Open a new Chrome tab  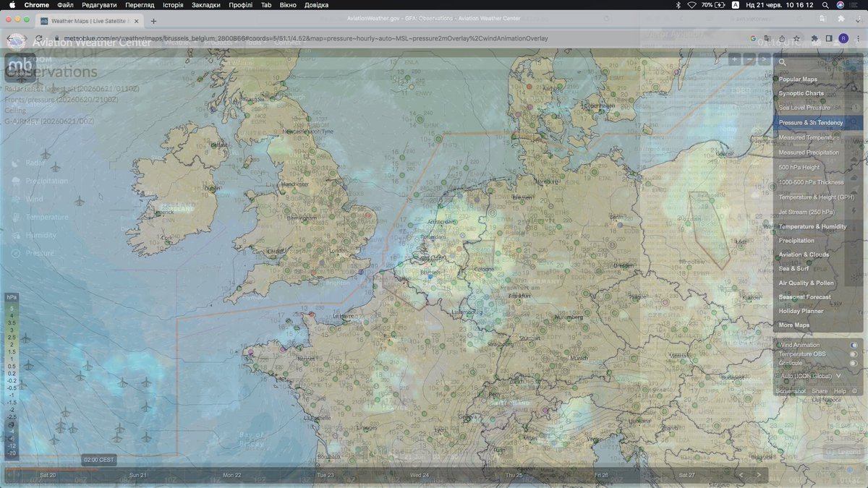153,21
